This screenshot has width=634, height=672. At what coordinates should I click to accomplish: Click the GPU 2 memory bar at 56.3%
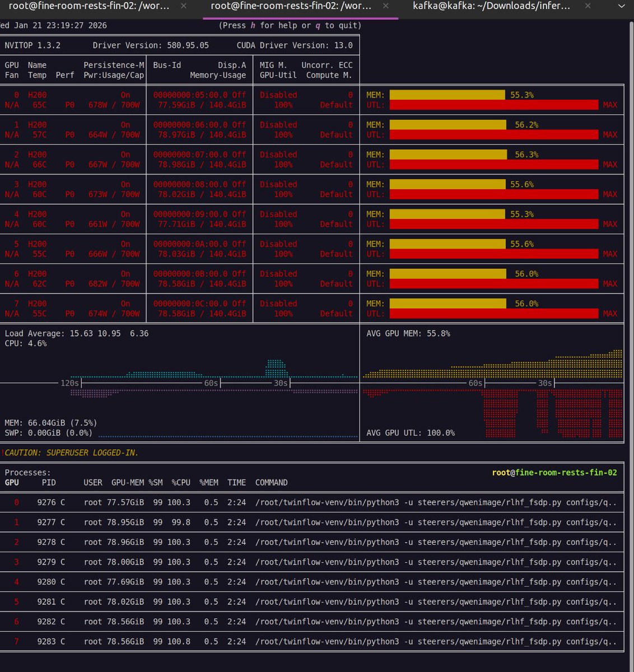point(448,155)
